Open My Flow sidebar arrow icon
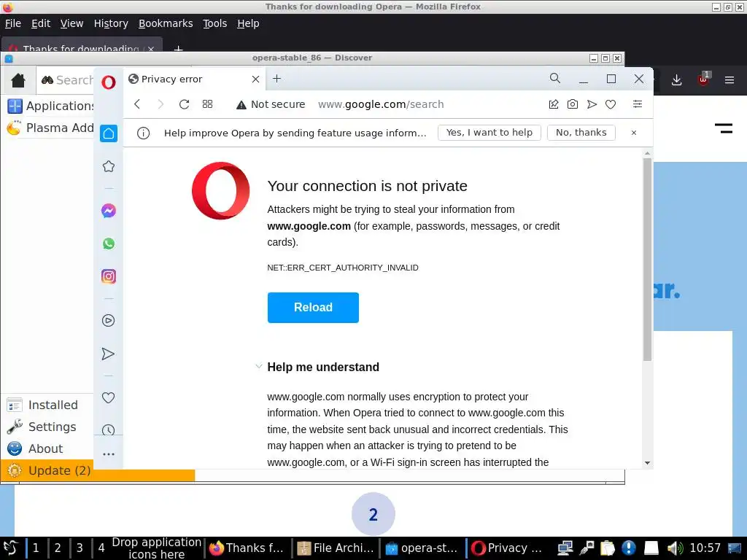Image resolution: width=747 pixels, height=560 pixels. 108,354
